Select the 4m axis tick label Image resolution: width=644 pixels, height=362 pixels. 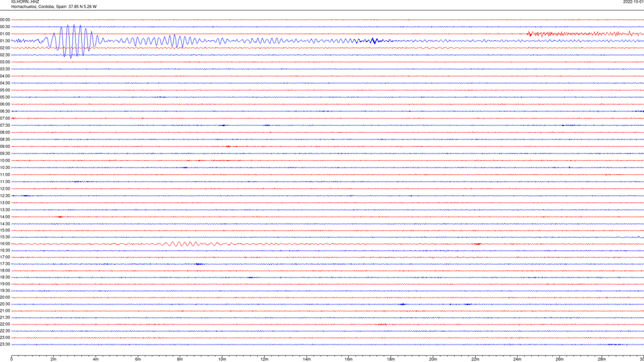[96, 359]
